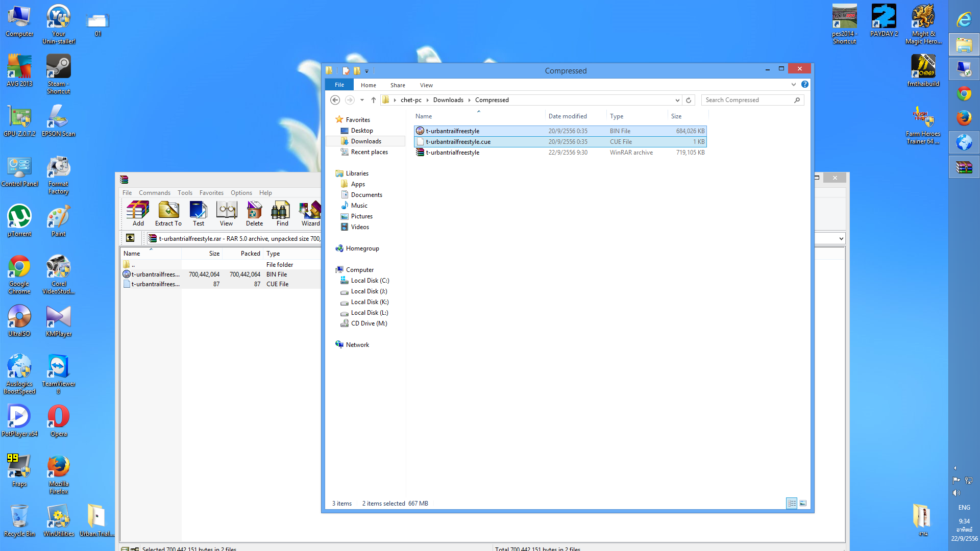
Task: Switch to large icons view in Explorer
Action: pyautogui.click(x=803, y=504)
